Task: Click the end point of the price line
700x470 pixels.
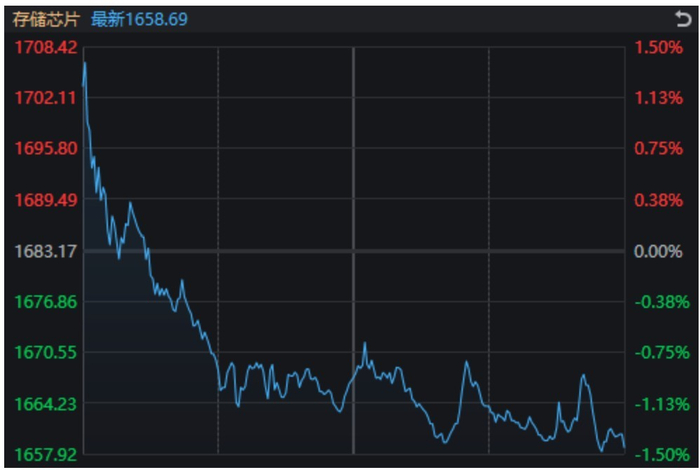Action: click(624, 447)
